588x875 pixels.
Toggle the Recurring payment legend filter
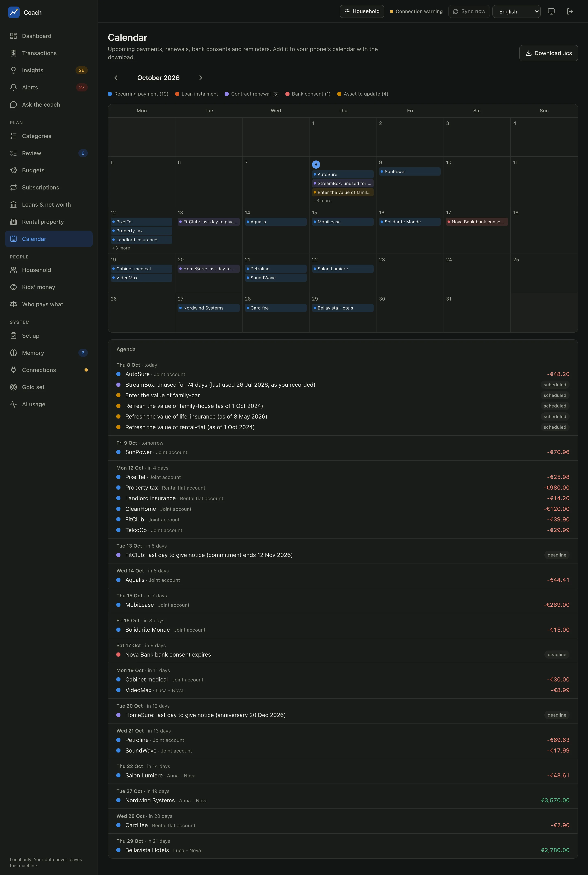pos(138,94)
